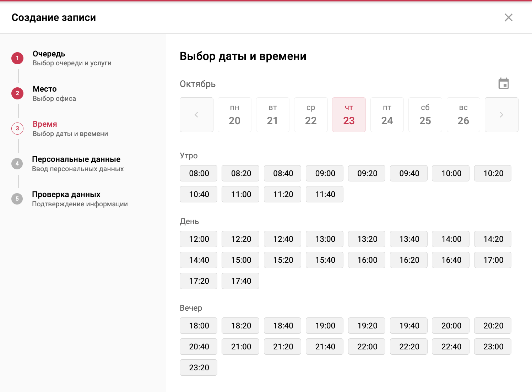
Task: Choose the 12:40 time slot
Action: pos(283,239)
